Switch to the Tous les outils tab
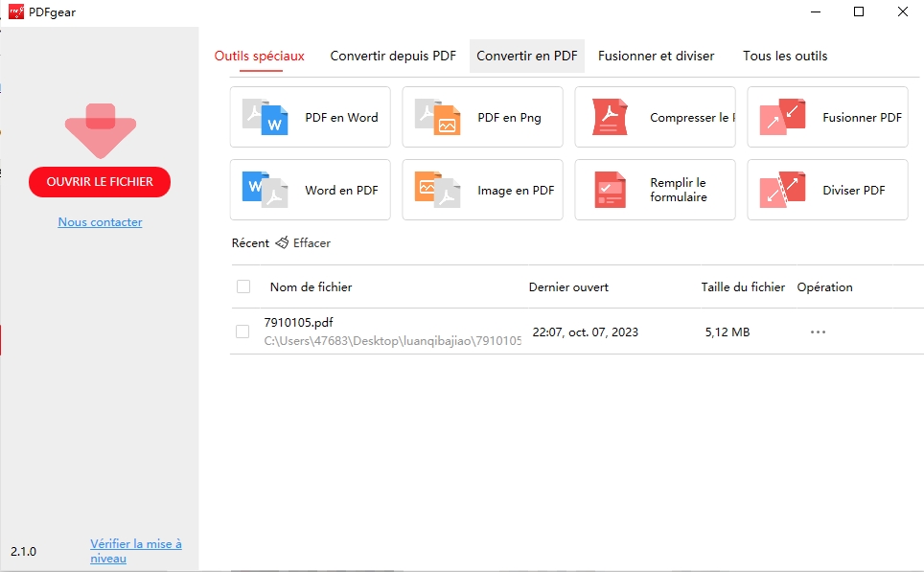Viewport: 924px width, 572px height. tap(784, 56)
